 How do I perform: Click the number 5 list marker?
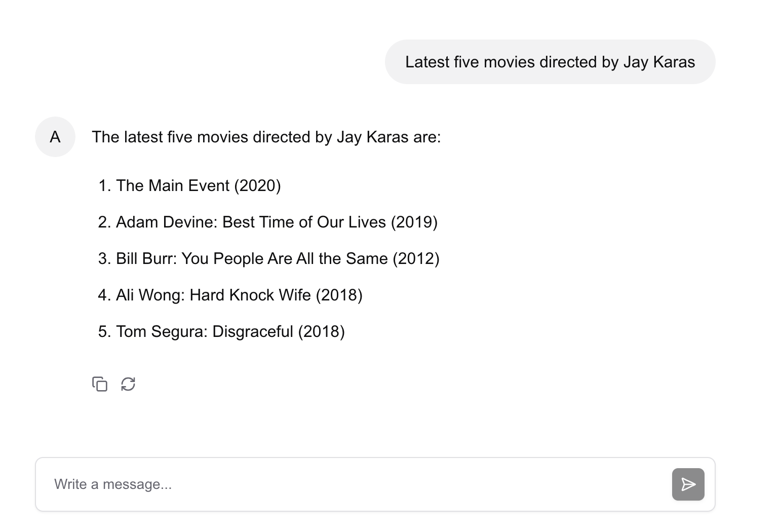pyautogui.click(x=104, y=331)
